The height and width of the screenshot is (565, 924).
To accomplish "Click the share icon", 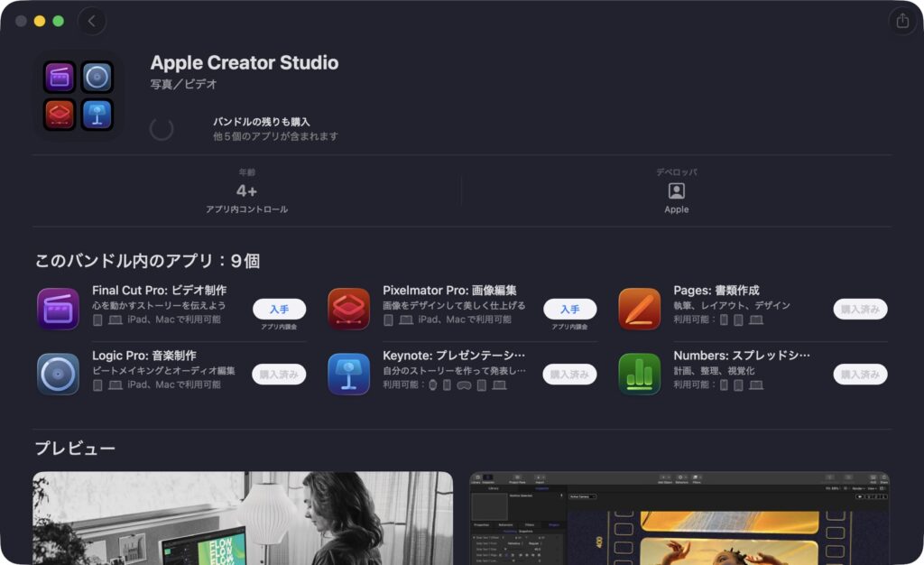I will pos(901,21).
